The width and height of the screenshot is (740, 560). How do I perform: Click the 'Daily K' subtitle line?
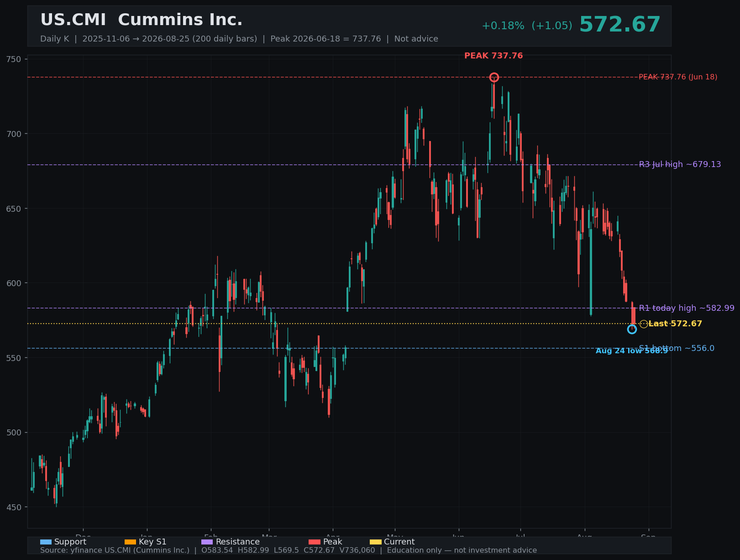(x=239, y=39)
